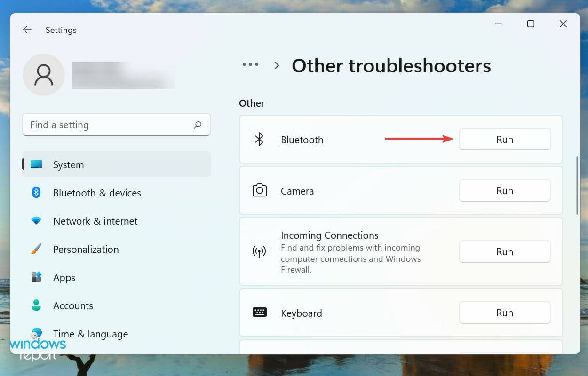Go to Personalization settings
The image size is (588, 376).
(x=86, y=249)
